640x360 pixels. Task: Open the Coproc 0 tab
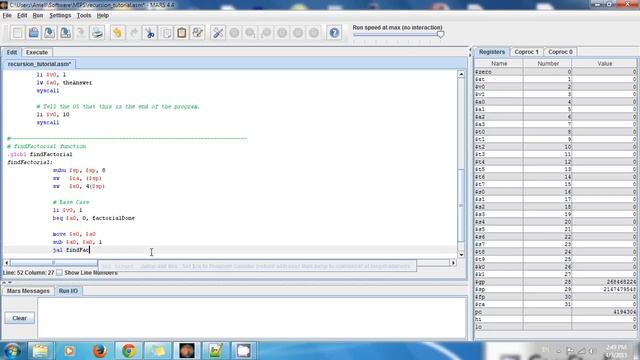pyautogui.click(x=560, y=52)
